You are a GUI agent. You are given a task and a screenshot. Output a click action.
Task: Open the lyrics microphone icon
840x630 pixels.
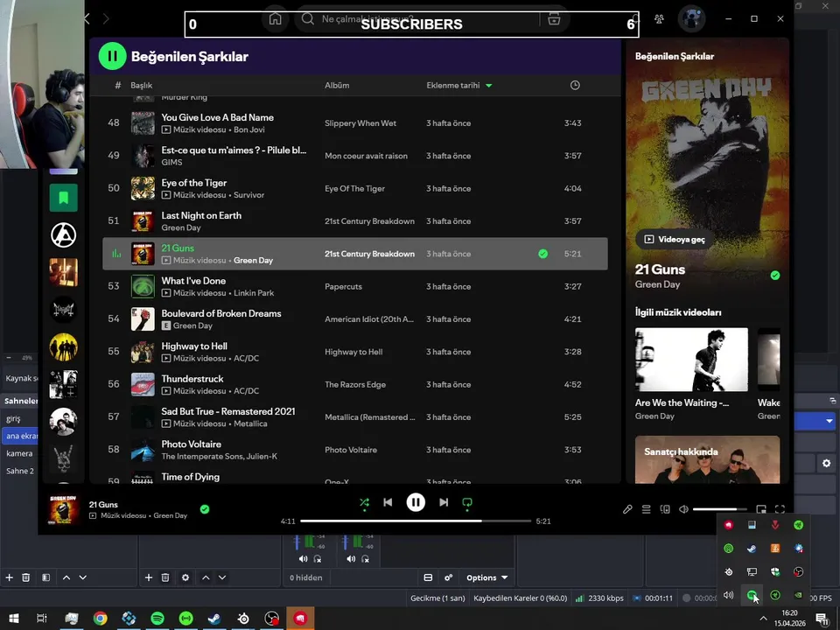click(627, 509)
